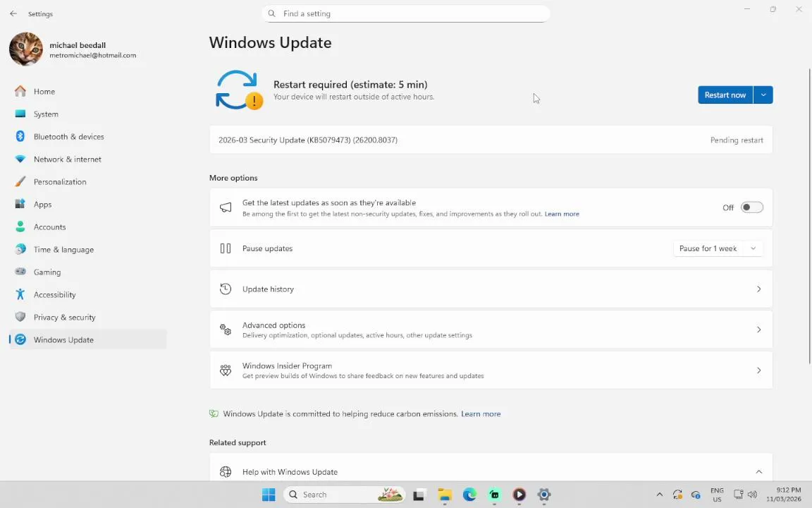Show hidden system tray icons

point(659,495)
